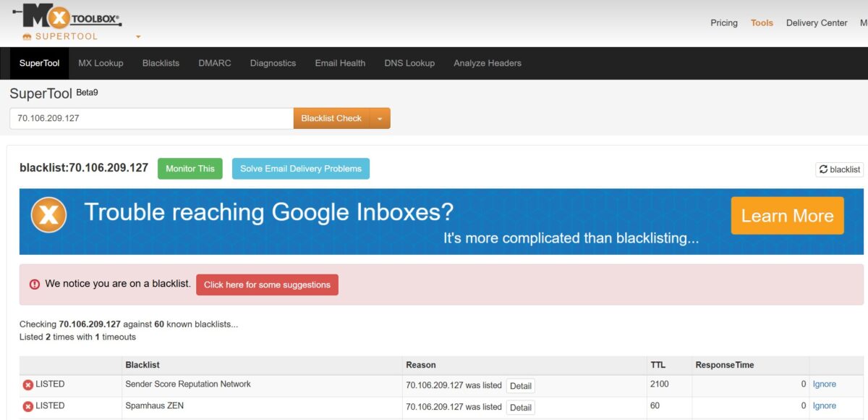Screen dimensions: 868x420
Task: Switch to Blacklists tab
Action: pyautogui.click(x=161, y=63)
